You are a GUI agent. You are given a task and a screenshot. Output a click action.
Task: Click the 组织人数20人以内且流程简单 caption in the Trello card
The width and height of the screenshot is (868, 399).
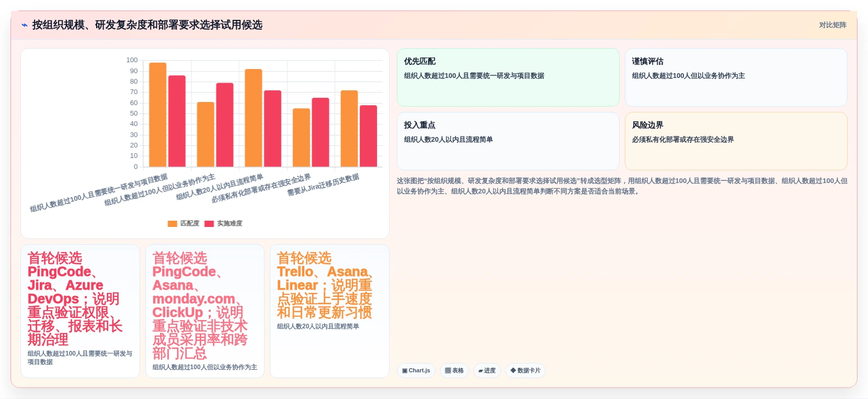tap(318, 326)
